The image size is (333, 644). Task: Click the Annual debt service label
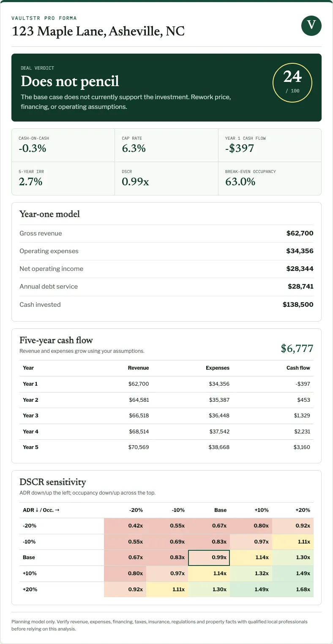[49, 287]
